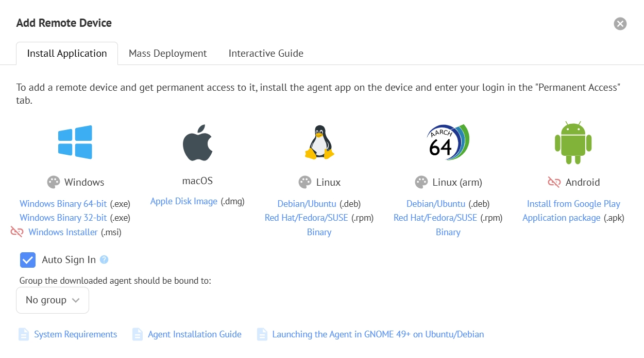This screenshot has width=644, height=358.
Task: Open the Interactive Guide tab
Action: (266, 54)
